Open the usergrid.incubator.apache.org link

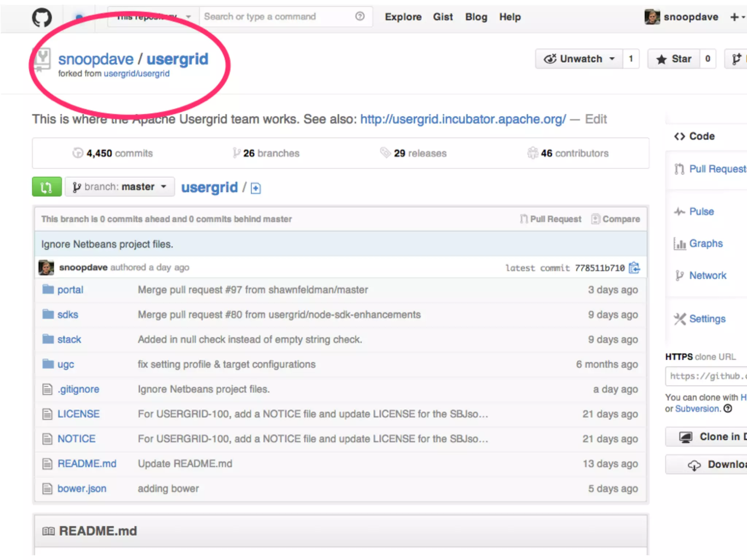pos(463,119)
